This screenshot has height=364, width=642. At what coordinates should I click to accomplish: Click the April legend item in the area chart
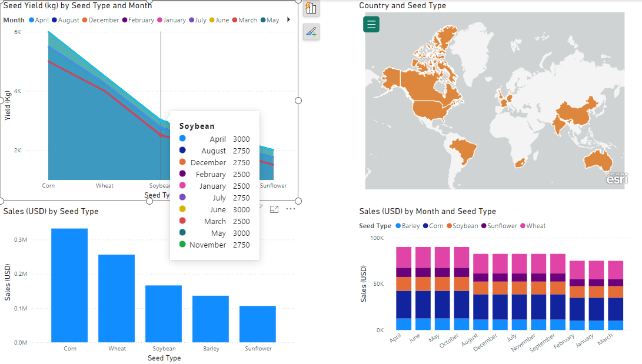click(x=38, y=20)
